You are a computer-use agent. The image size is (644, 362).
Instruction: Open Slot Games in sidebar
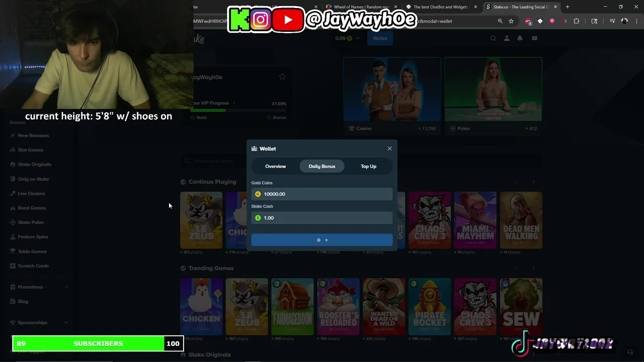(x=30, y=150)
